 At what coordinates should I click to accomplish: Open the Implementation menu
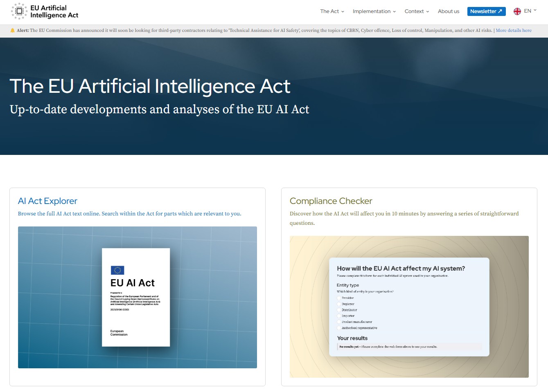pos(374,11)
